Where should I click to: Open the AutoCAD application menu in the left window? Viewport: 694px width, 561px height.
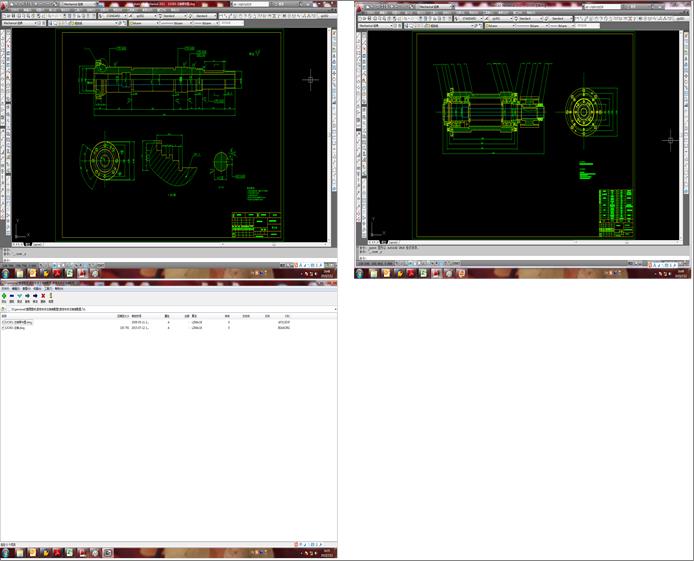point(4,6)
